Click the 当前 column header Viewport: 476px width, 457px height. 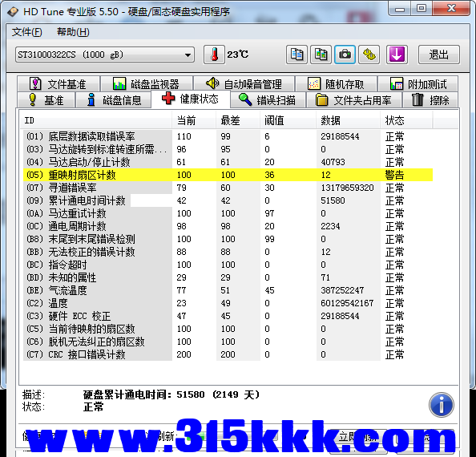pyautogui.click(x=194, y=120)
